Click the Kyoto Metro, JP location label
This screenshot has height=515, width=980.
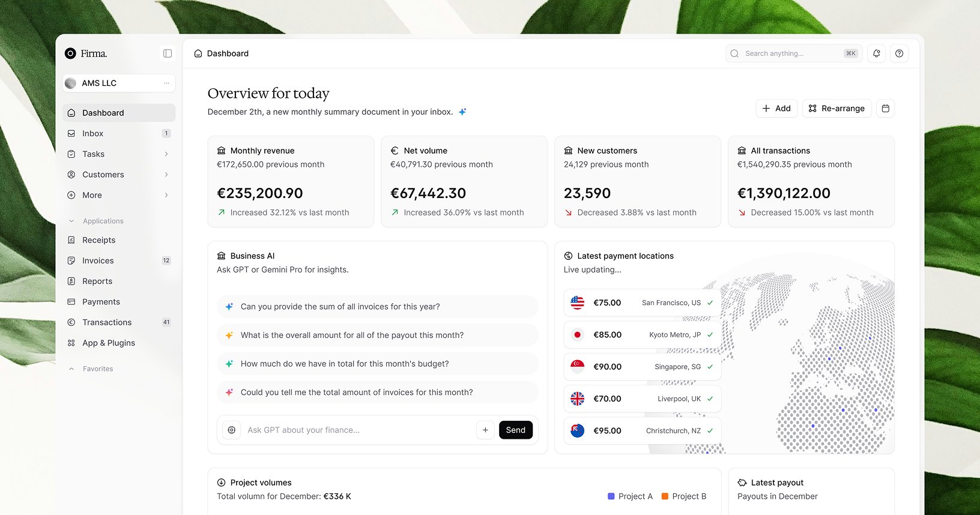[x=675, y=335]
